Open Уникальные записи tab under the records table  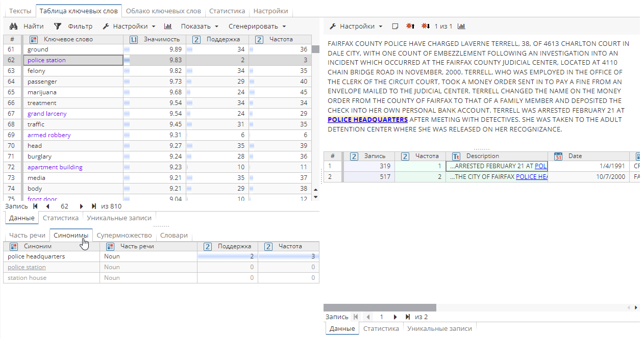tap(439, 328)
